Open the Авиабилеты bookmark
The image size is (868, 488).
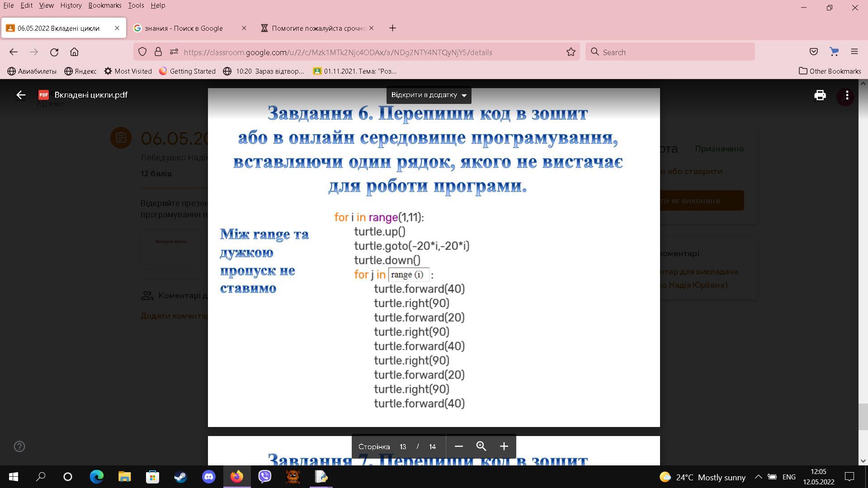coord(32,71)
